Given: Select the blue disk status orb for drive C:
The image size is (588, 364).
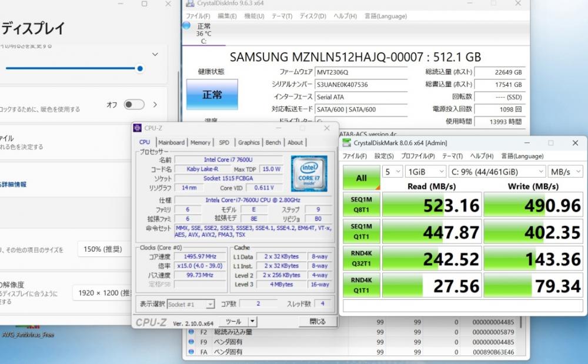Looking at the screenshot, I should [x=186, y=25].
